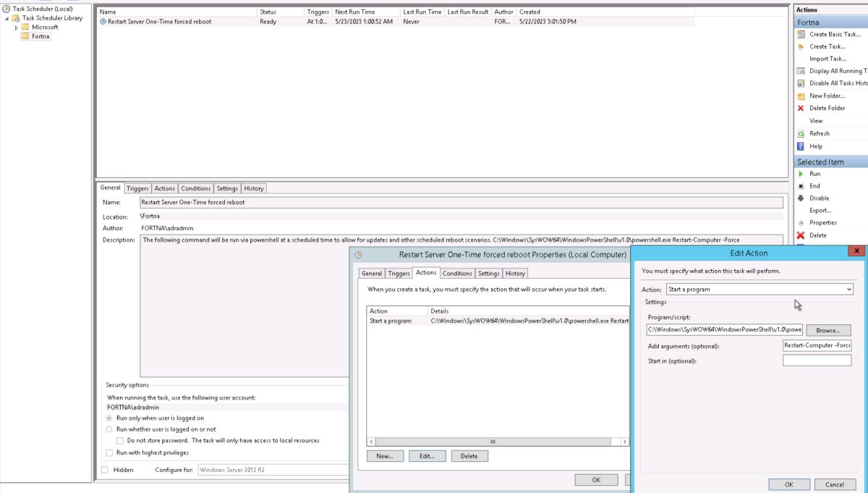
Task: Open the Triggers tab in lower details pane
Action: pos(137,188)
